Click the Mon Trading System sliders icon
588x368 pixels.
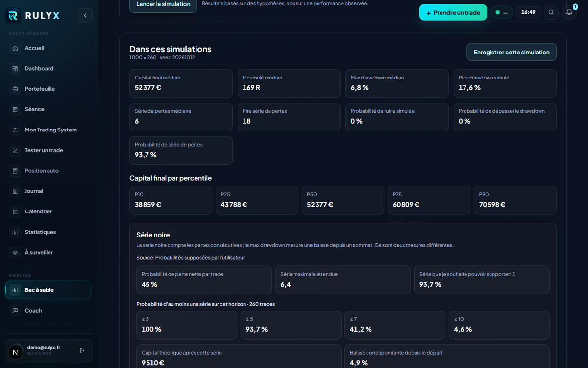point(15,130)
